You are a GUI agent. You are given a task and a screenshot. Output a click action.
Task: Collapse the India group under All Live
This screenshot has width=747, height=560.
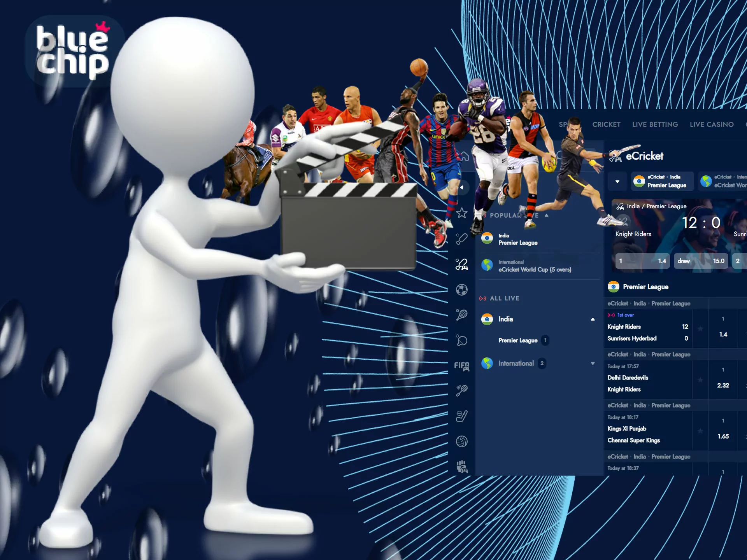click(x=593, y=319)
